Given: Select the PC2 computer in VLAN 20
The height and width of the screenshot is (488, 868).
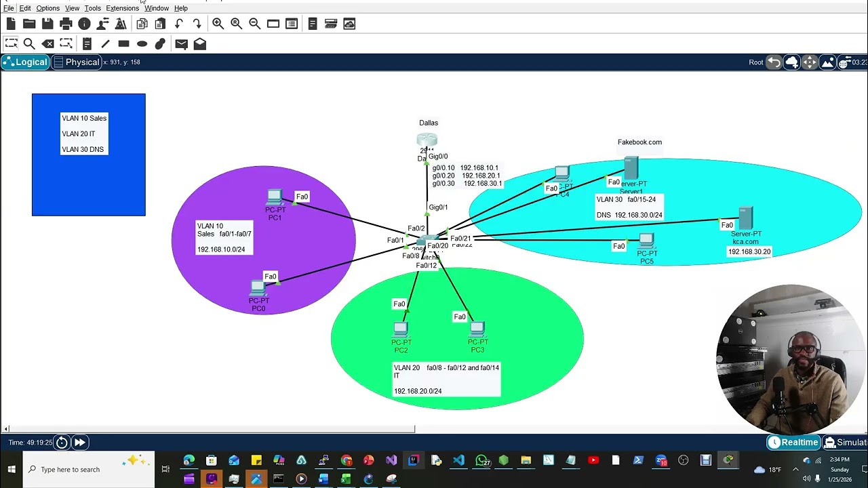Looking at the screenshot, I should tap(401, 330).
